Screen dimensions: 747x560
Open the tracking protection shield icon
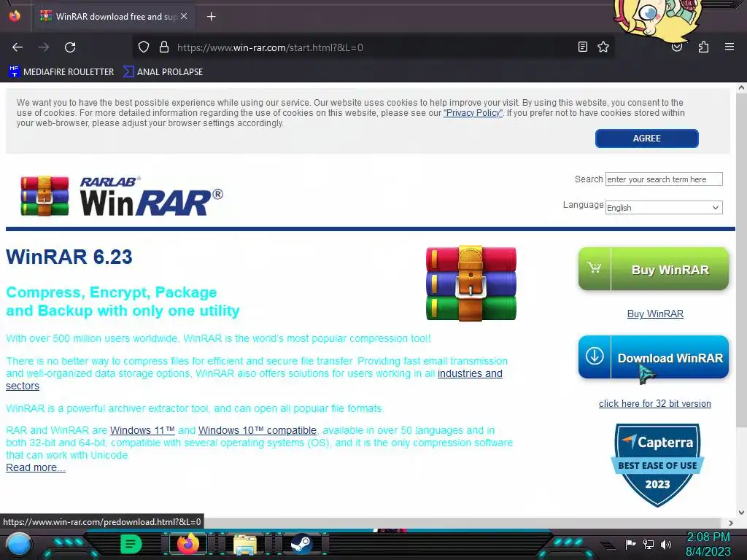pos(144,47)
